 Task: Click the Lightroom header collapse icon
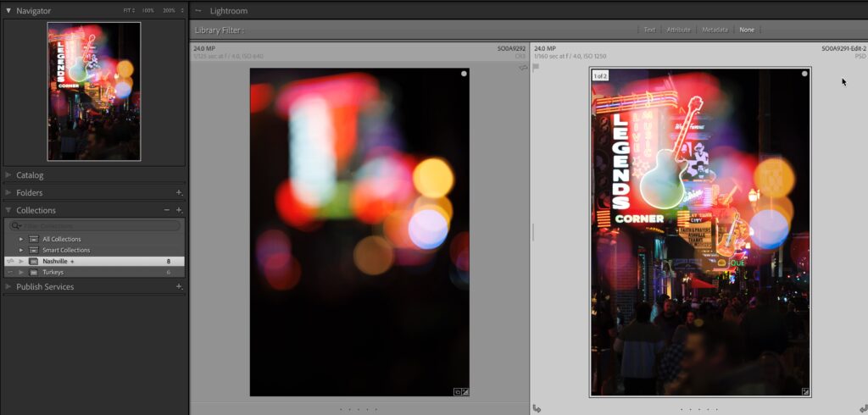click(x=198, y=10)
